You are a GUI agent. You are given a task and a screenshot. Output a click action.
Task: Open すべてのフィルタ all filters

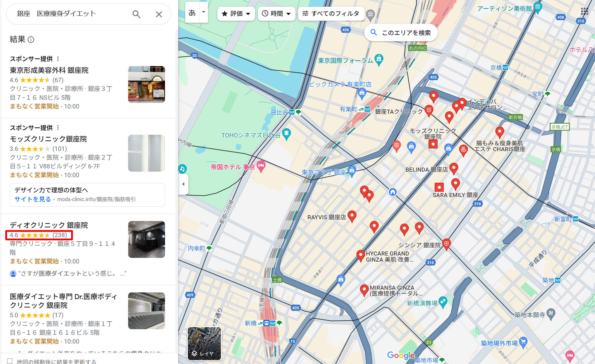331,13
